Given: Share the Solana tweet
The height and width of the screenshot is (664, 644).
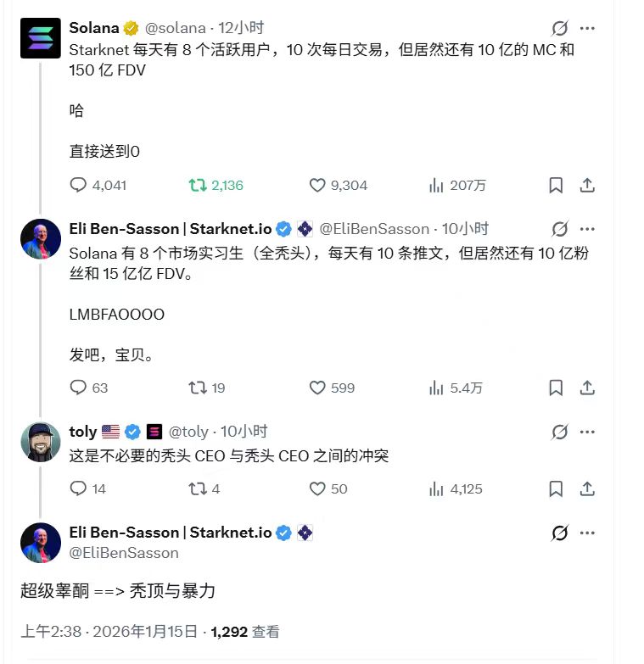Looking at the screenshot, I should [x=587, y=185].
